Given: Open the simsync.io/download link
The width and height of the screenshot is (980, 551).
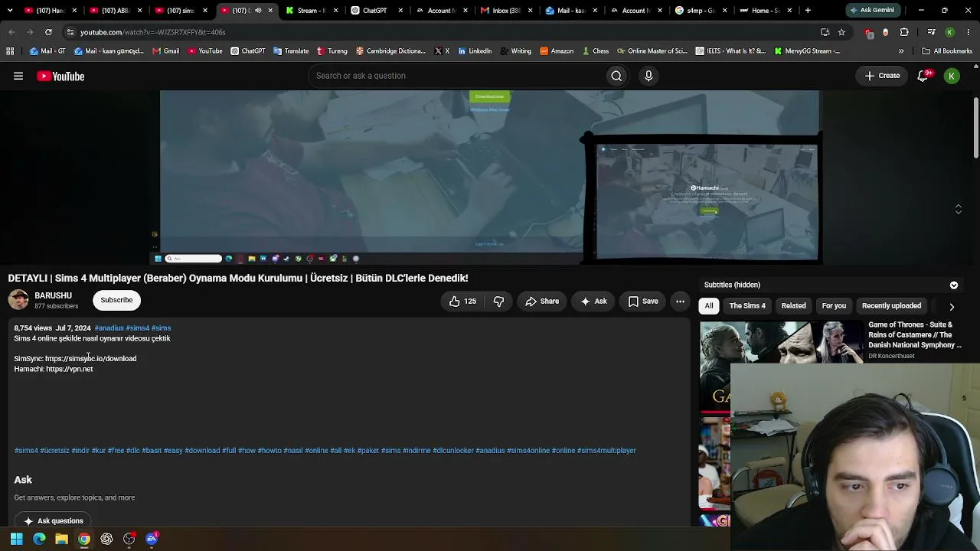Looking at the screenshot, I should click(91, 359).
